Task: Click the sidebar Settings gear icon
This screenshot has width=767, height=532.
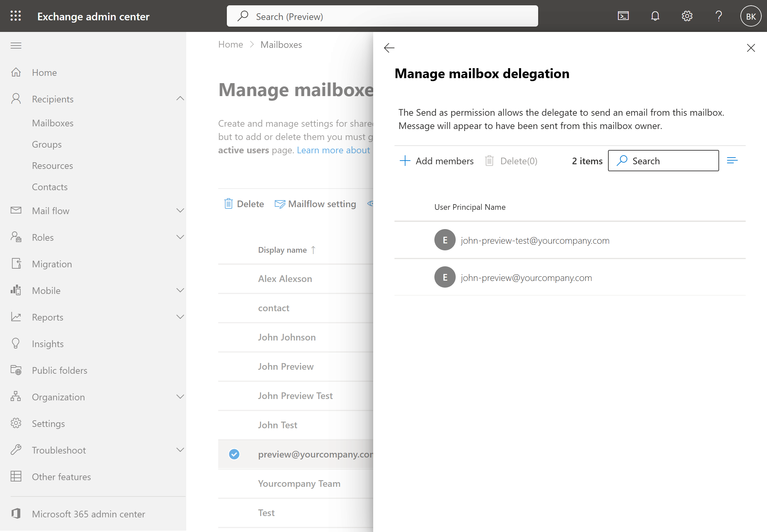Action: tap(16, 423)
